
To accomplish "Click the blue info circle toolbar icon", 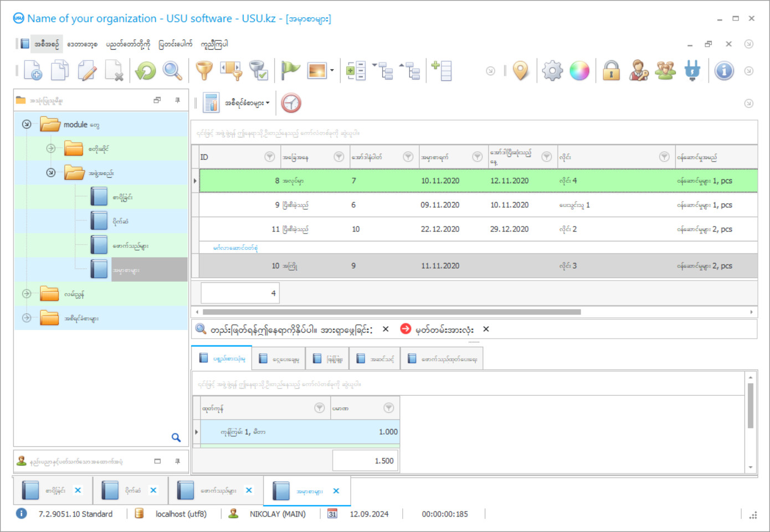I will click(724, 70).
